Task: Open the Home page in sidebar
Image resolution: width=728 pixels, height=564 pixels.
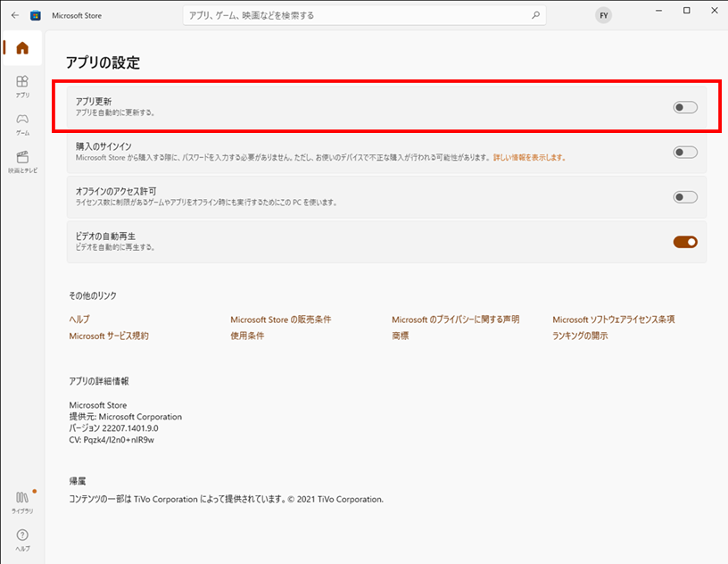Action: pos(22,48)
